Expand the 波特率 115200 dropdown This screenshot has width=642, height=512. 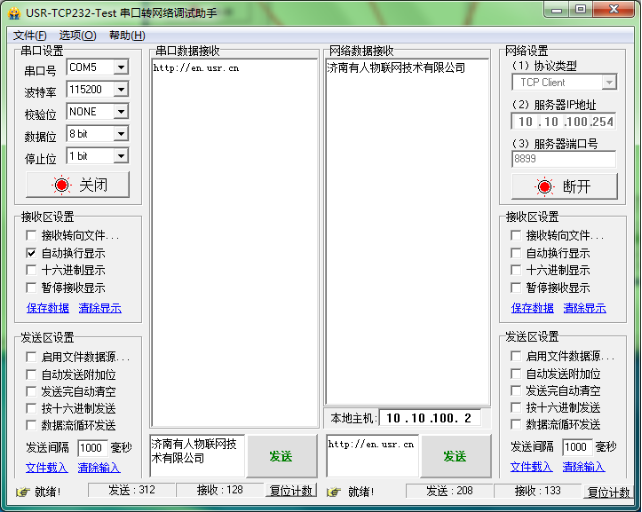pos(121,90)
